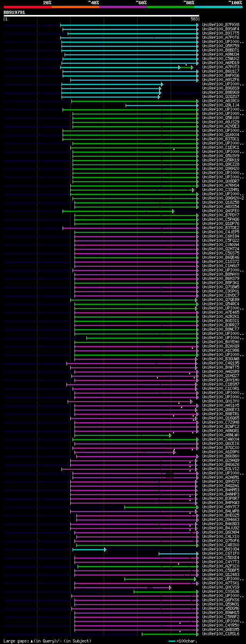Open hit UniRef100_A9NU34

221,54
